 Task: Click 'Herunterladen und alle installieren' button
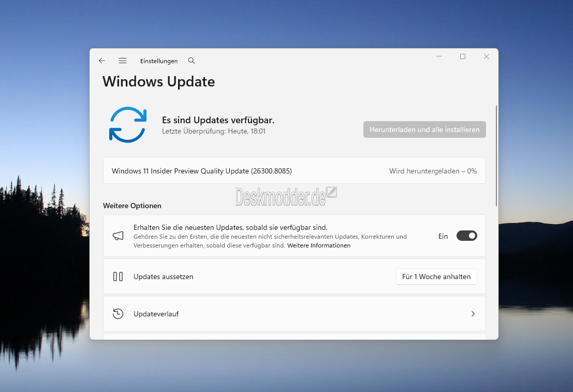pos(424,129)
